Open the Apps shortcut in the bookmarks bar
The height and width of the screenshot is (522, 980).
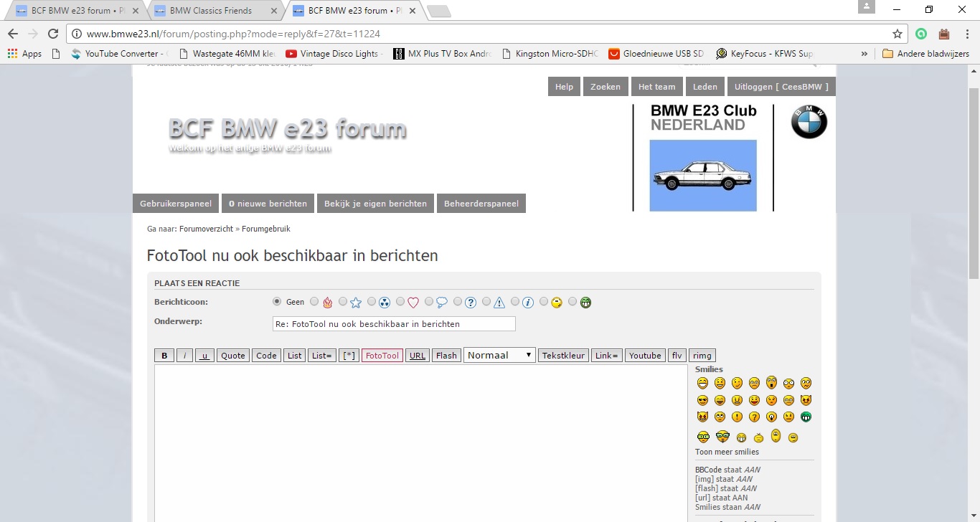point(24,54)
